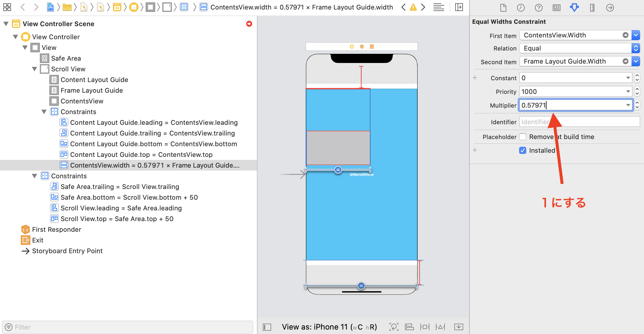The width and height of the screenshot is (644, 334).
Task: Click the Update Frames button
Action: [394, 327]
